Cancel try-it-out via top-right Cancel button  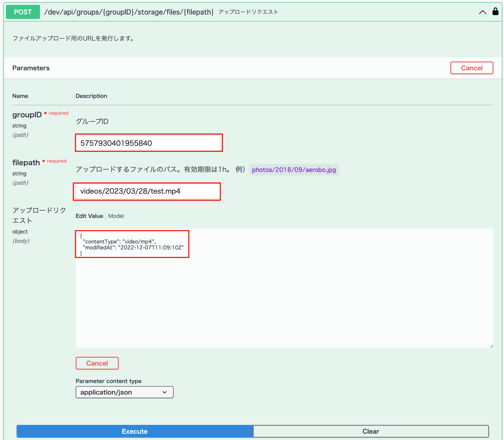tap(471, 68)
